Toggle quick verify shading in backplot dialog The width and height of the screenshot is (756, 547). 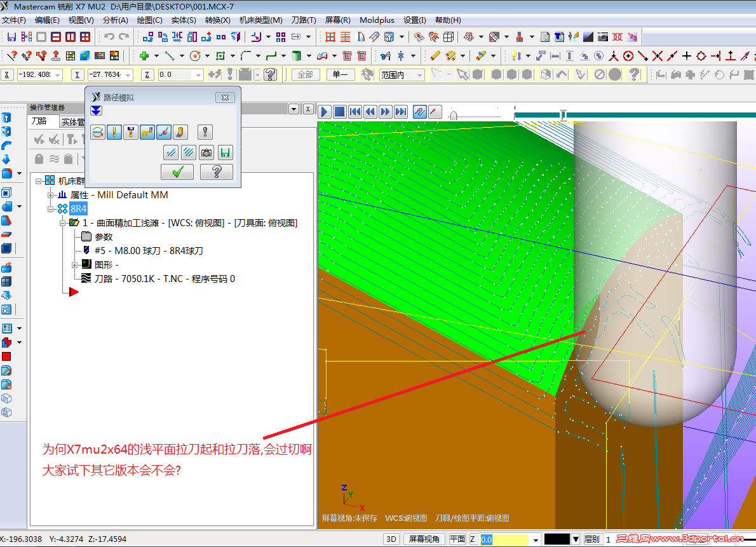pos(180,132)
